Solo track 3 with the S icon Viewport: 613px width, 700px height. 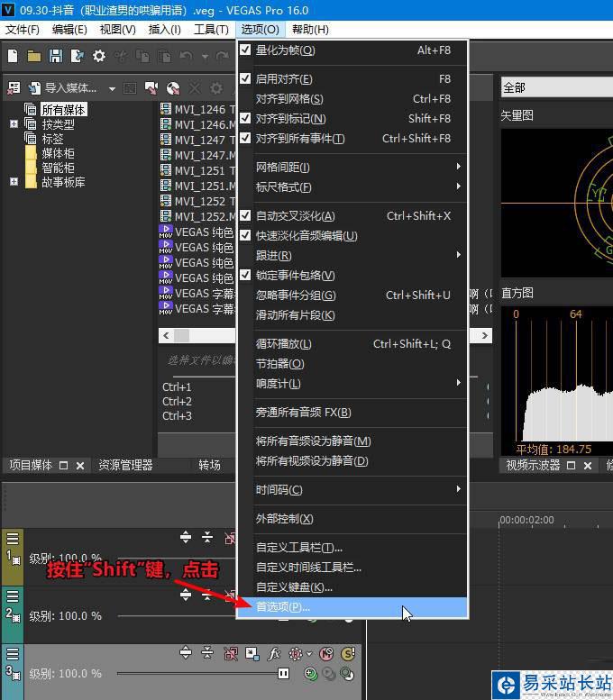[348, 654]
